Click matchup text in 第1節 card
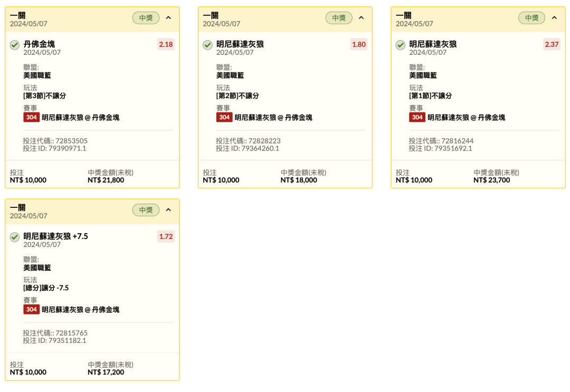 pos(467,118)
